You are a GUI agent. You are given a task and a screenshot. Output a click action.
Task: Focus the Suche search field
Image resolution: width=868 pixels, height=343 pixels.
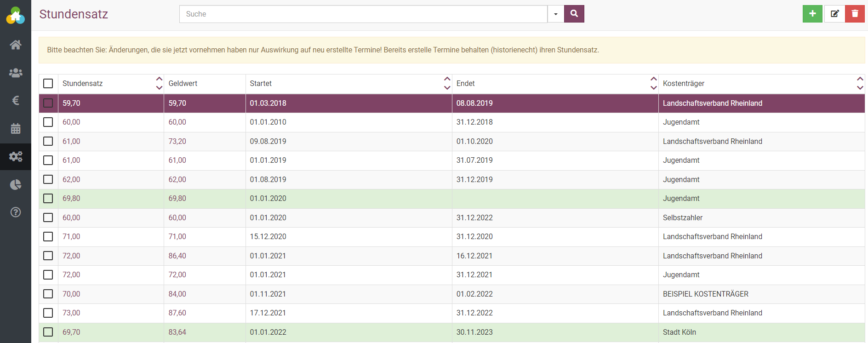coord(363,14)
